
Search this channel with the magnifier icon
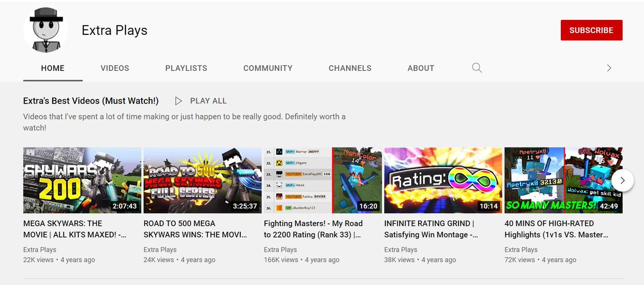(x=477, y=68)
